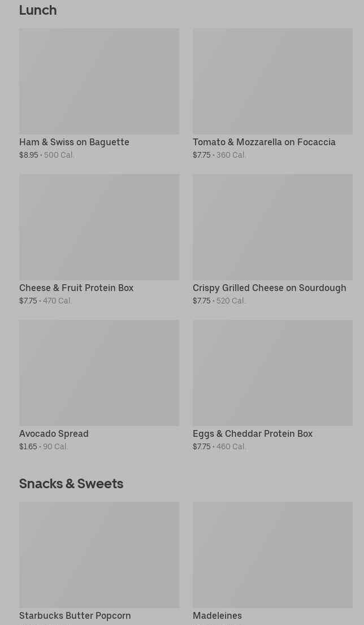This screenshot has width=364, height=625.
Task: Click the Madeleines item name
Action: 217,616
